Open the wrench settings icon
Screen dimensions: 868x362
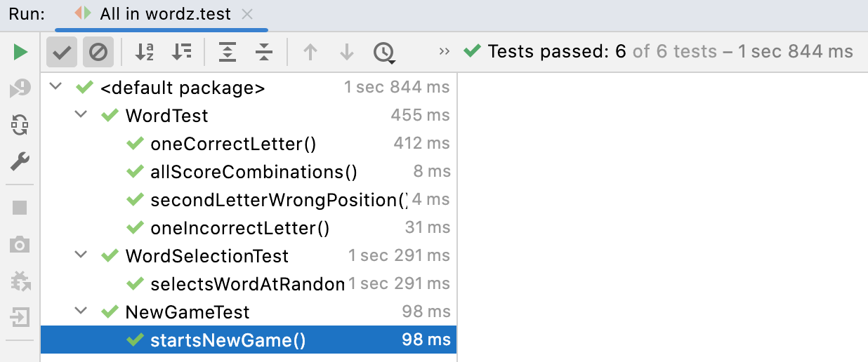[20, 162]
